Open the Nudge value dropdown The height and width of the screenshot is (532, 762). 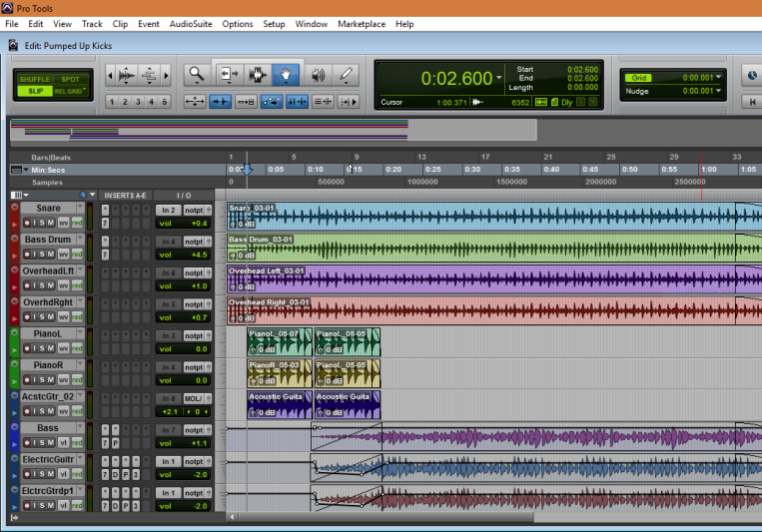click(718, 91)
